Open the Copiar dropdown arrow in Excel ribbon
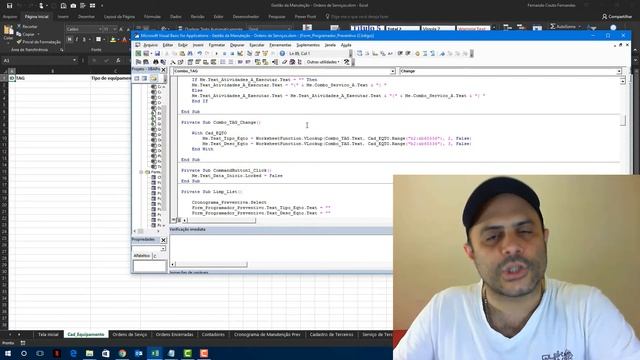 pos(38,34)
